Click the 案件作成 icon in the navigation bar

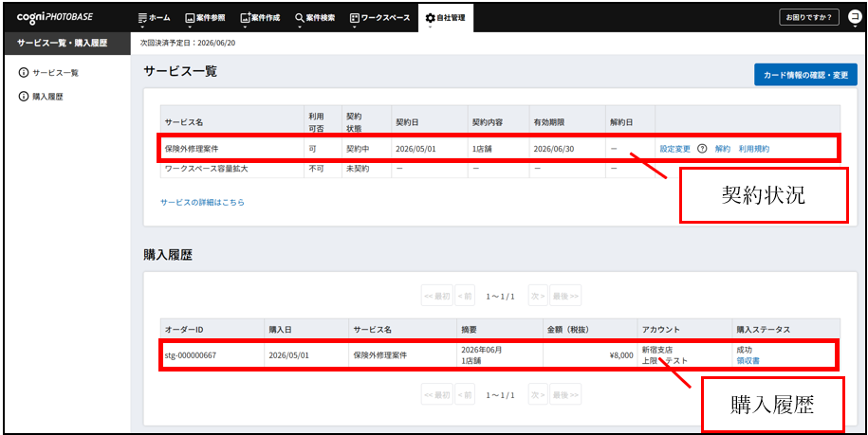tap(246, 18)
